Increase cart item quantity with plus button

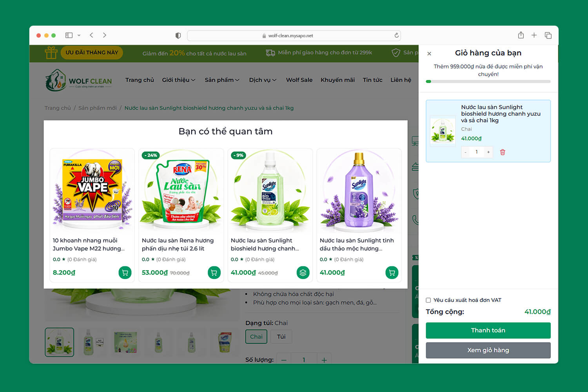pyautogui.click(x=488, y=152)
